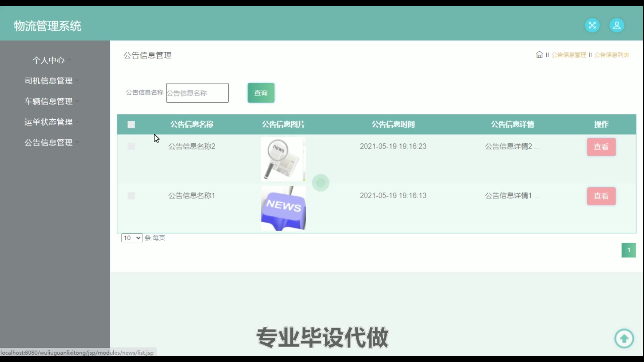Viewport: 644px width, 362px height.
Task: Check the box for 公告信息名称1 row
Action: point(131,196)
